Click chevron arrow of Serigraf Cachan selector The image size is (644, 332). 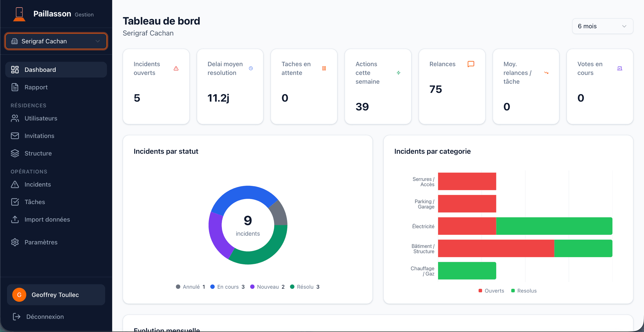[98, 41]
